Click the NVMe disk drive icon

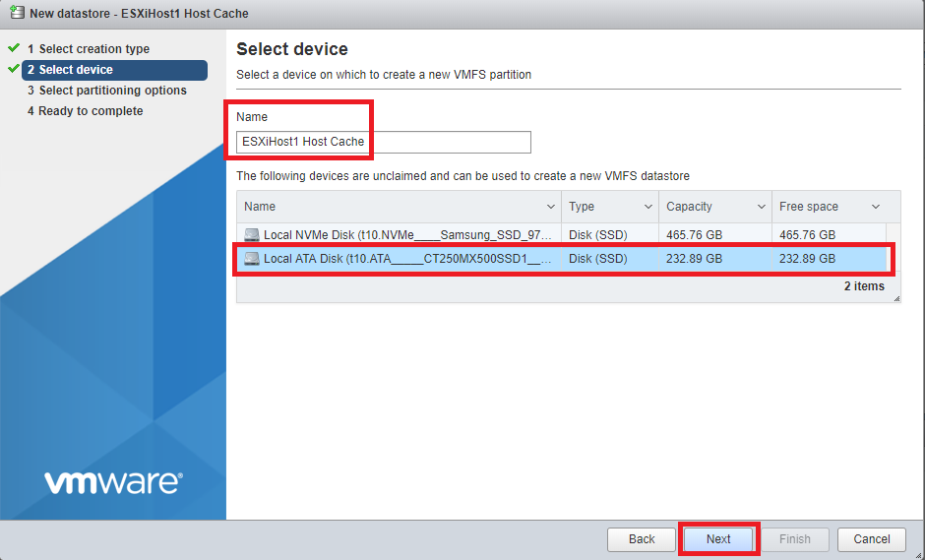coord(252,235)
